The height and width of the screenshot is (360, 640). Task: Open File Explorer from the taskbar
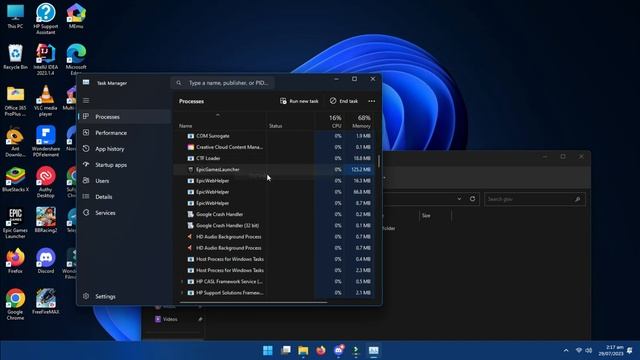coord(303,350)
